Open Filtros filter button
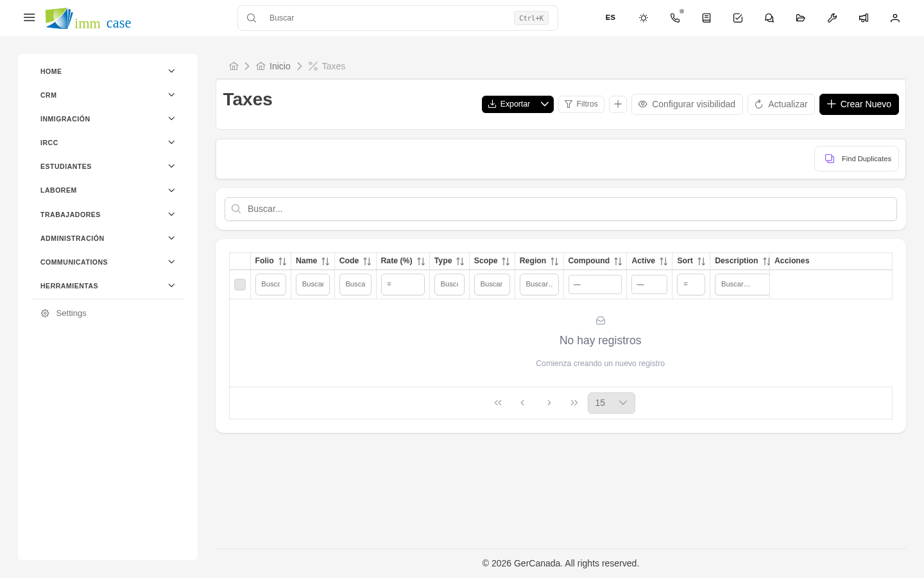Image resolution: width=924 pixels, height=578 pixels. (x=581, y=104)
